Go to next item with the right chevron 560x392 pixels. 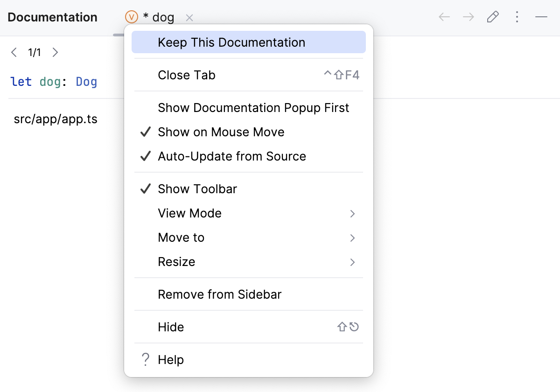coord(55,52)
